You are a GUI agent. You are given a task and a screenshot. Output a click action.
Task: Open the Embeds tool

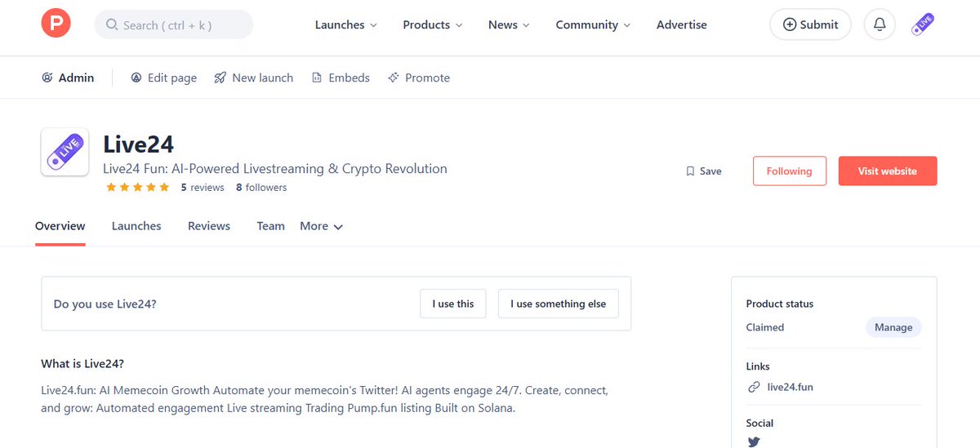click(x=340, y=78)
